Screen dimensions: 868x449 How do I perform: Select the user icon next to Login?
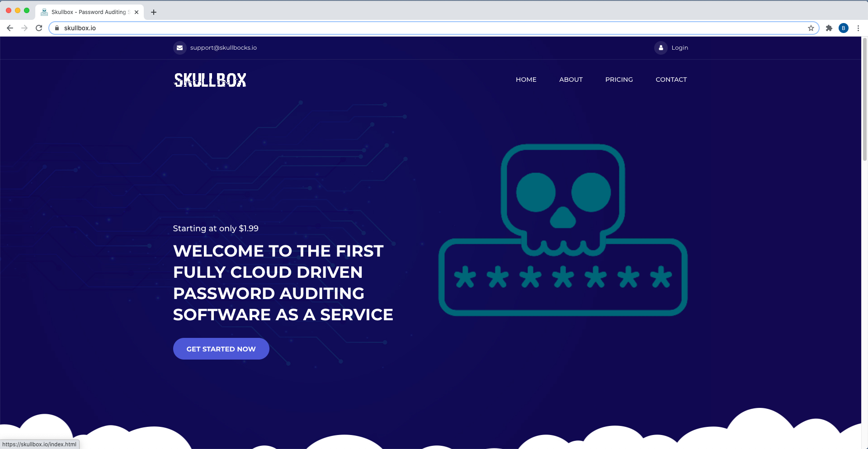(661, 47)
